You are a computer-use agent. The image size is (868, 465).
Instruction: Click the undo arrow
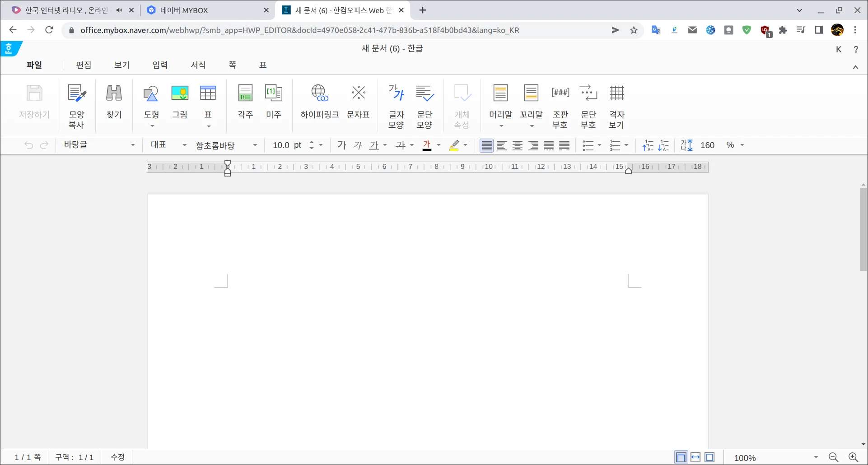[28, 145]
